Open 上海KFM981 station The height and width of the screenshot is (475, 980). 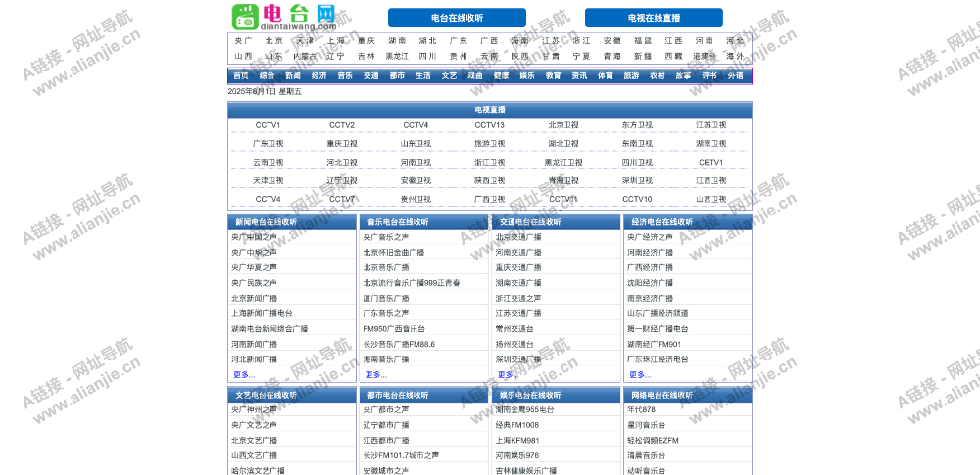coord(517,441)
